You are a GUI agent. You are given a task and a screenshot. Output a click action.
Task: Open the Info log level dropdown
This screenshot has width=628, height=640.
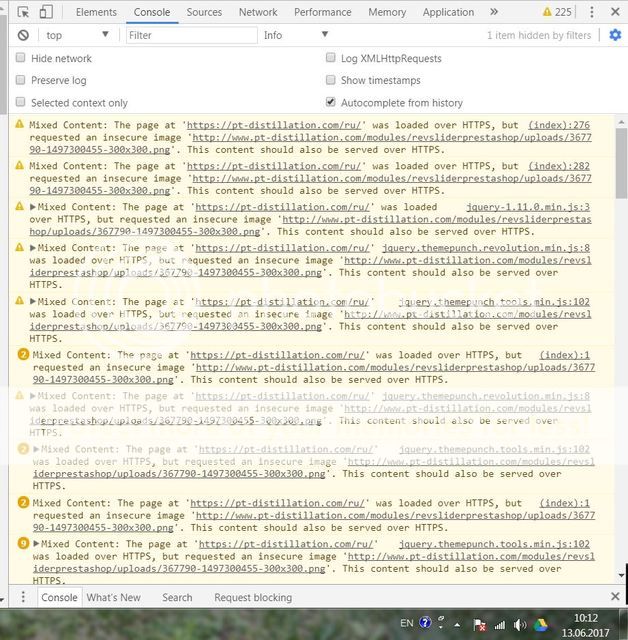pos(295,35)
